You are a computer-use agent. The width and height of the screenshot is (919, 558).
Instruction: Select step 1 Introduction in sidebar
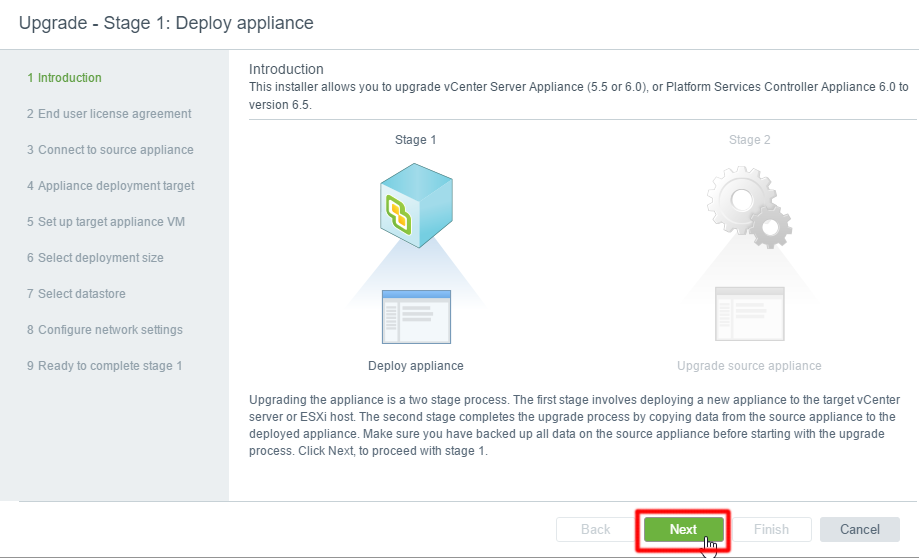64,78
